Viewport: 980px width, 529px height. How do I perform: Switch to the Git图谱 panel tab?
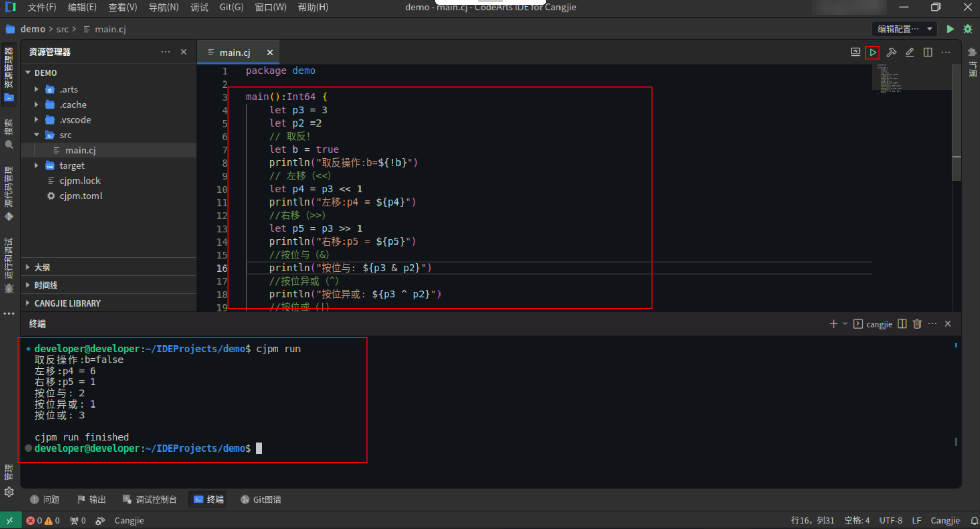[x=261, y=499]
